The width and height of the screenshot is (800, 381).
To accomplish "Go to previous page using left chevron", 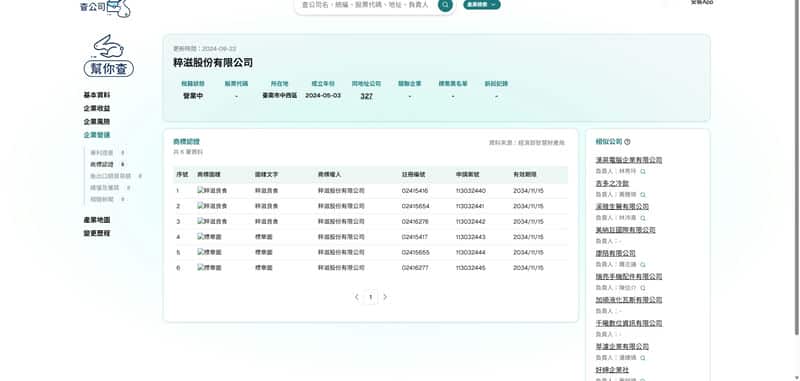I will click(x=357, y=297).
